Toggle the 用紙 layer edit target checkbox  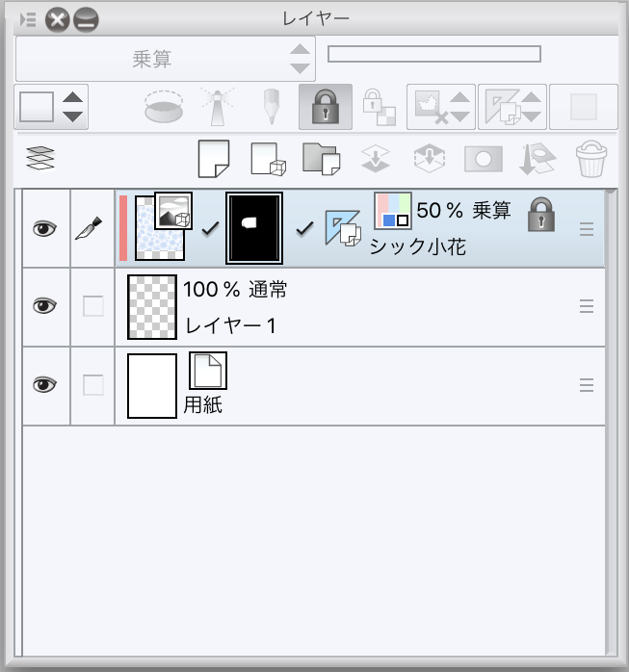click(93, 384)
